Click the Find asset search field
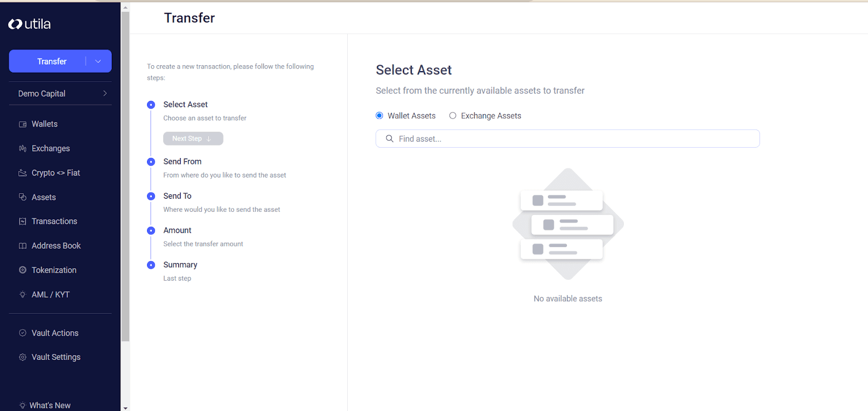This screenshot has width=868, height=411. pos(567,138)
